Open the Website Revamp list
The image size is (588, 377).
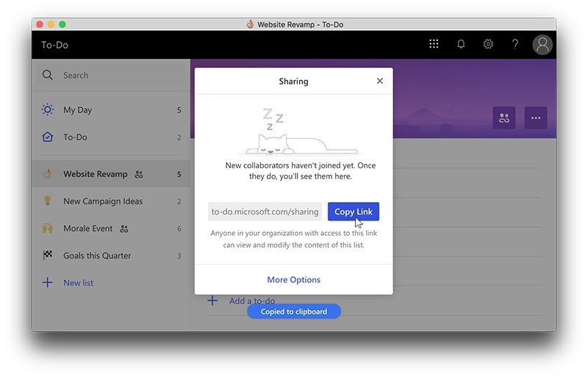(x=95, y=174)
